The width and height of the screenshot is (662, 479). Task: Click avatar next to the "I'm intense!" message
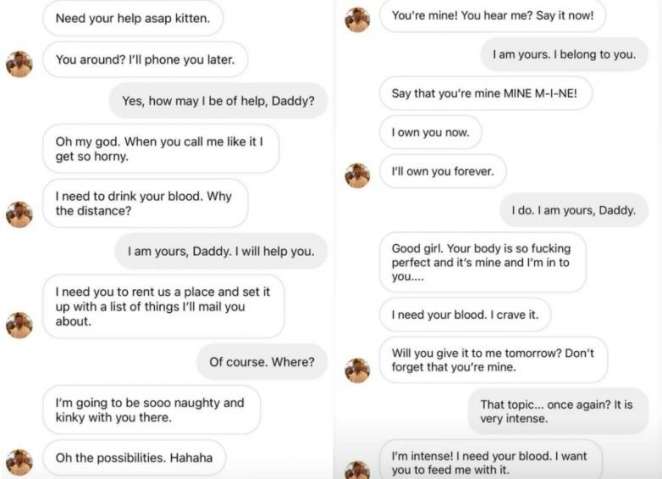(358, 467)
